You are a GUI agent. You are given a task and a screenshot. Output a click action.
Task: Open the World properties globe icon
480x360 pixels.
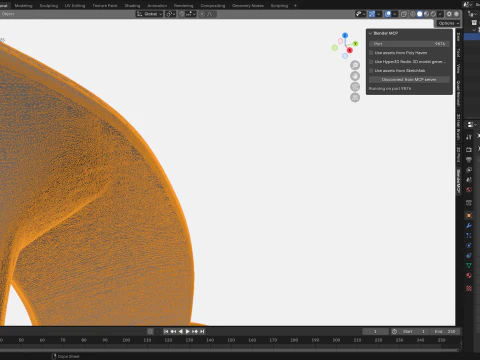pos(469,190)
